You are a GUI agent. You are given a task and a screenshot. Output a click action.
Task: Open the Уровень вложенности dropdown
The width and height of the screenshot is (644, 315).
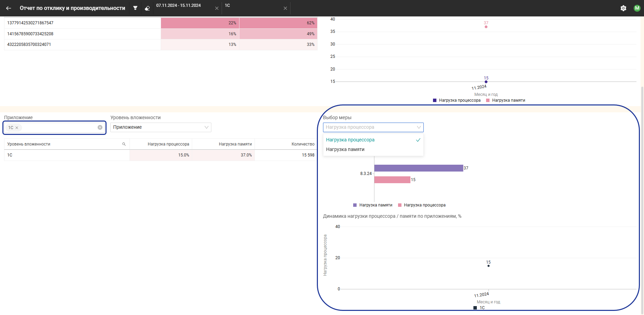[161, 127]
